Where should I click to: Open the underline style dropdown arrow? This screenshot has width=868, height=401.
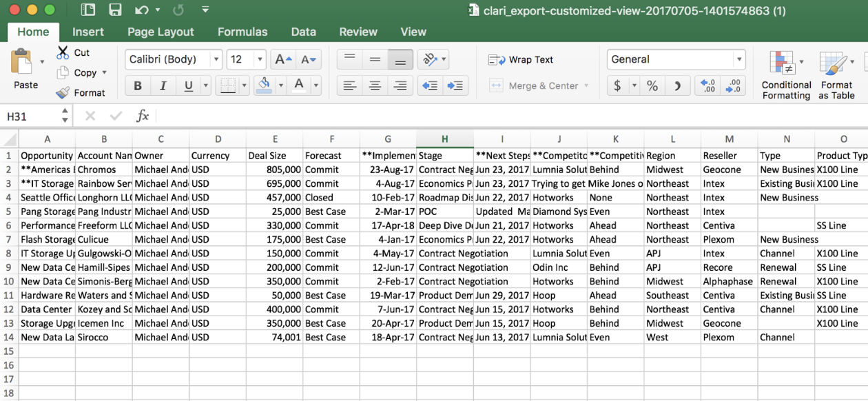(205, 86)
